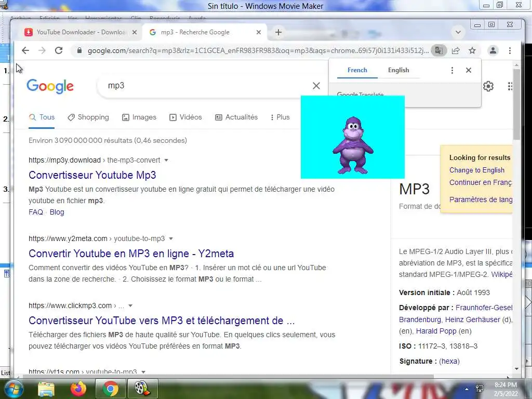532x399 pixels.
Task: Click the purple Bonzi gorilla image
Action: tap(353, 137)
